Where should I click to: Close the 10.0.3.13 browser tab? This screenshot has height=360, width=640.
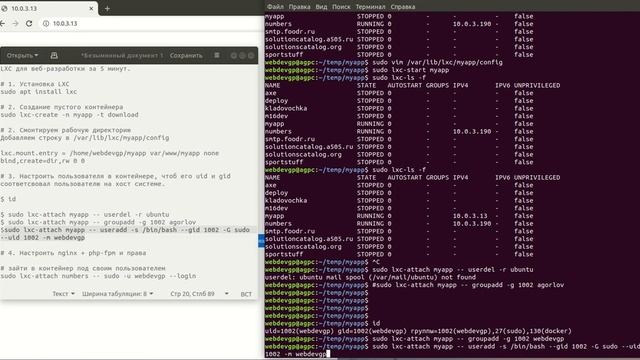91,8
